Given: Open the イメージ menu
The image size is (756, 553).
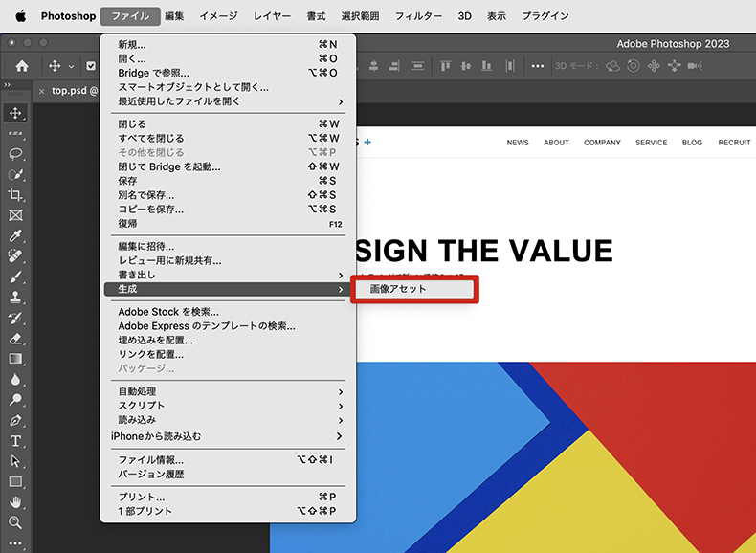Looking at the screenshot, I should pos(218,16).
